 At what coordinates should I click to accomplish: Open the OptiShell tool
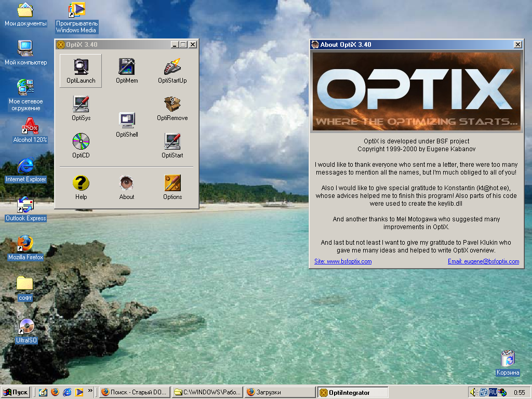click(x=127, y=124)
